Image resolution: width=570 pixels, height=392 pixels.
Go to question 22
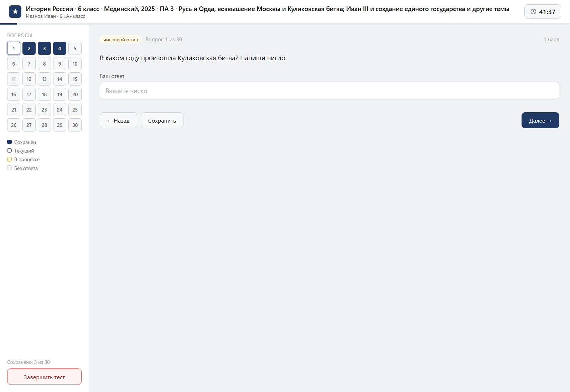[x=29, y=110]
